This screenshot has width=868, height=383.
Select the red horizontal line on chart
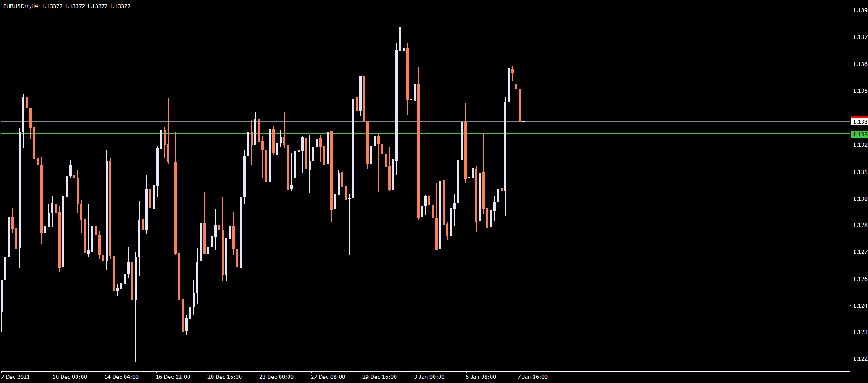click(425, 120)
